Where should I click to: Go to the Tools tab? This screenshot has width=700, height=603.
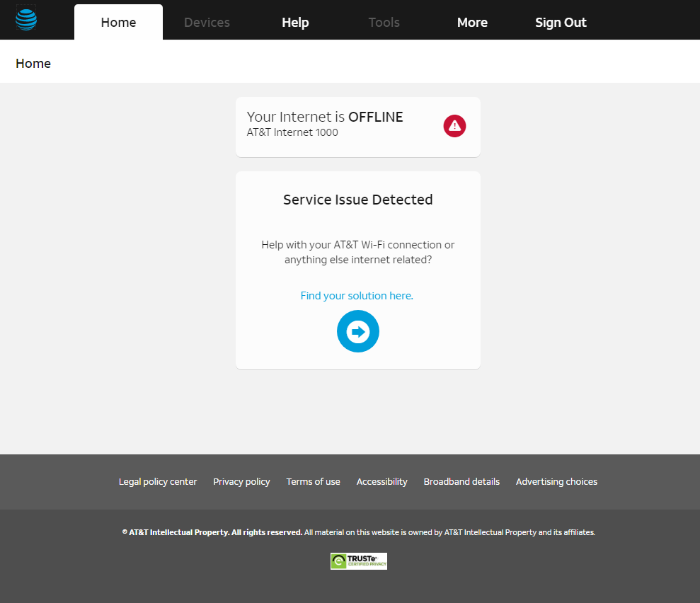[384, 23]
